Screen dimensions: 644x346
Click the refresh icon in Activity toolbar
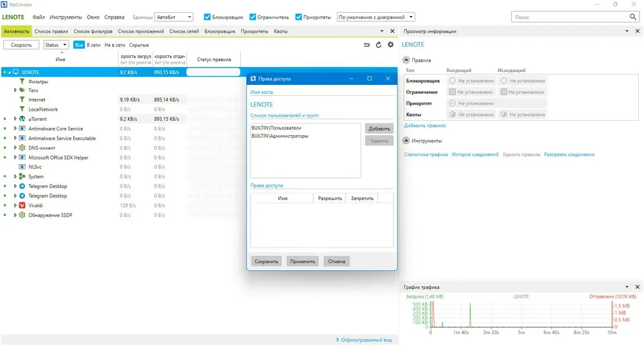378,44
